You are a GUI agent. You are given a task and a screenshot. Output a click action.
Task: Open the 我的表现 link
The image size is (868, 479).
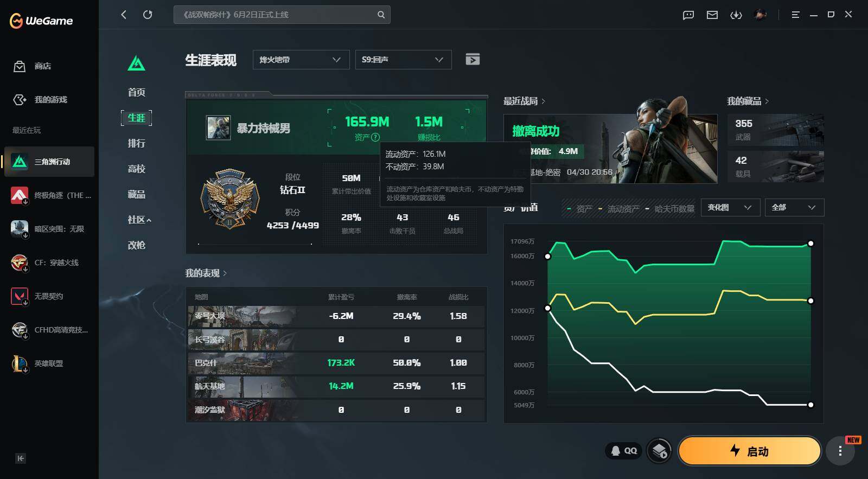(206, 273)
